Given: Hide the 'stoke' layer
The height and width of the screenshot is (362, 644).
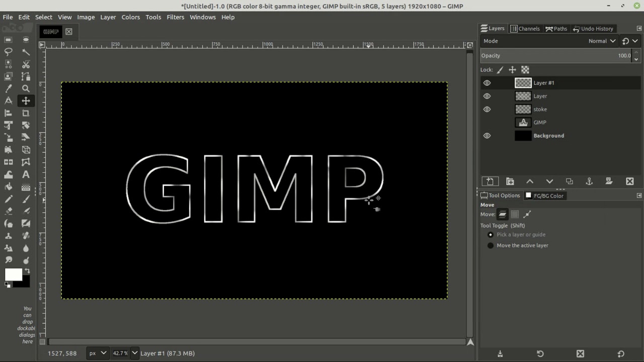Looking at the screenshot, I should click(487, 109).
